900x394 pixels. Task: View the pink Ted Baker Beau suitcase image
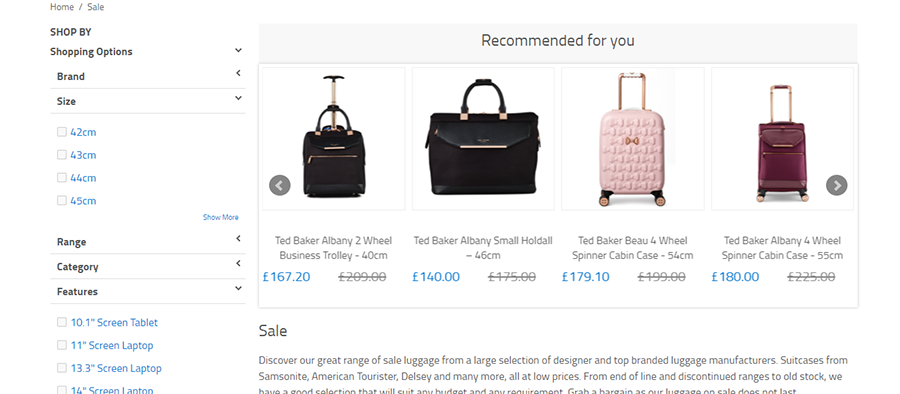click(633, 138)
